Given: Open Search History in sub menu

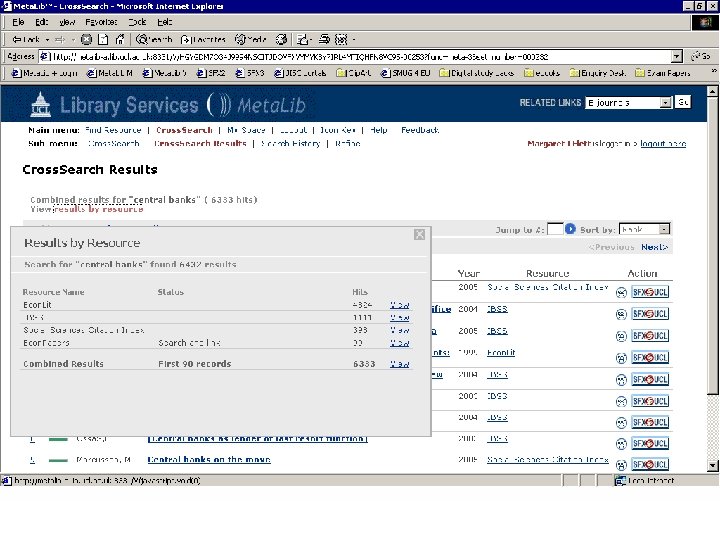Looking at the screenshot, I should (290, 144).
